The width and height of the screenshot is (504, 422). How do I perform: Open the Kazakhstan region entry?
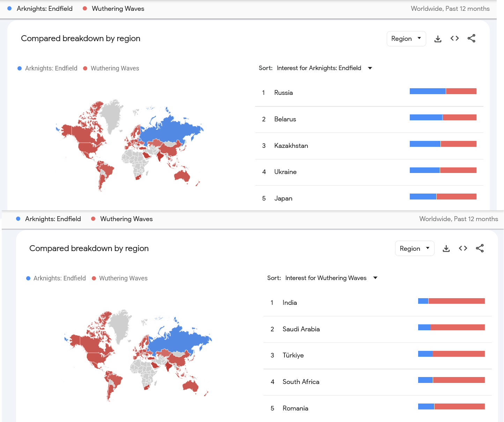(x=369, y=146)
